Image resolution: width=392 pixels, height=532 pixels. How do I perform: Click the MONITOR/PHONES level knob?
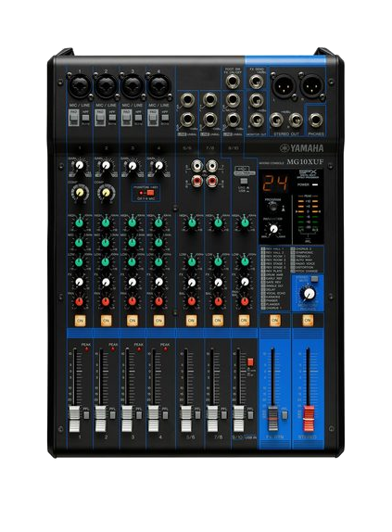(309, 294)
